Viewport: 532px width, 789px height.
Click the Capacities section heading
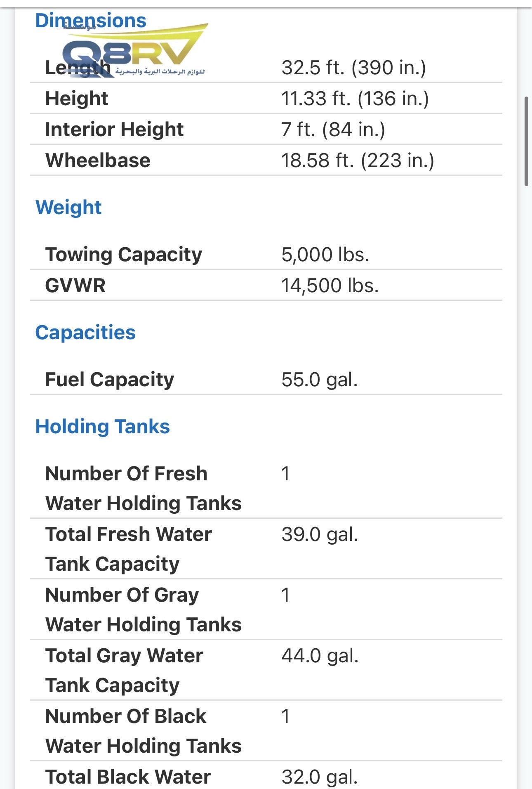click(85, 333)
